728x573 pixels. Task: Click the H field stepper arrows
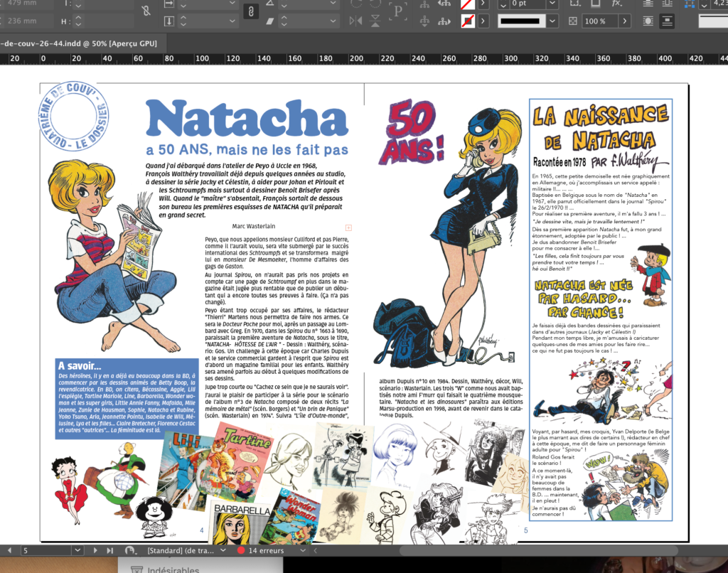click(78, 21)
